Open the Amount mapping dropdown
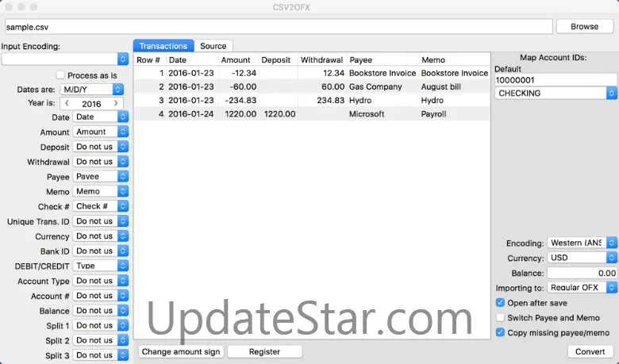 101,132
